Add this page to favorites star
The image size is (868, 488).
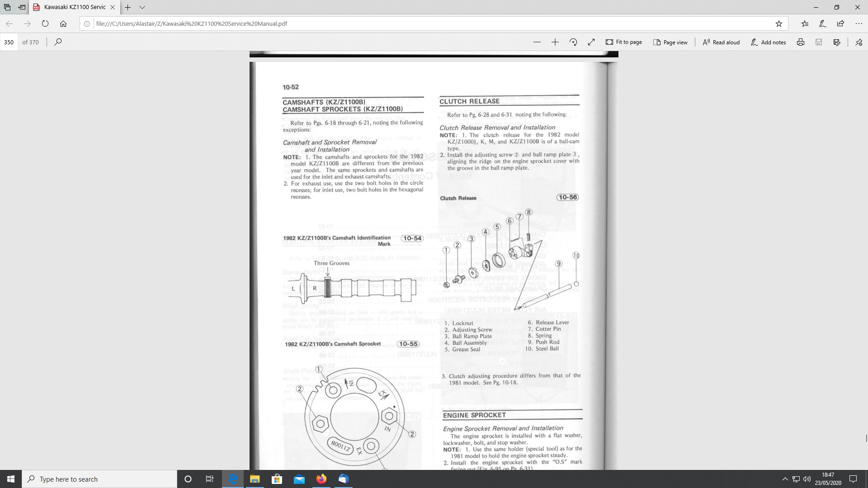pos(778,23)
